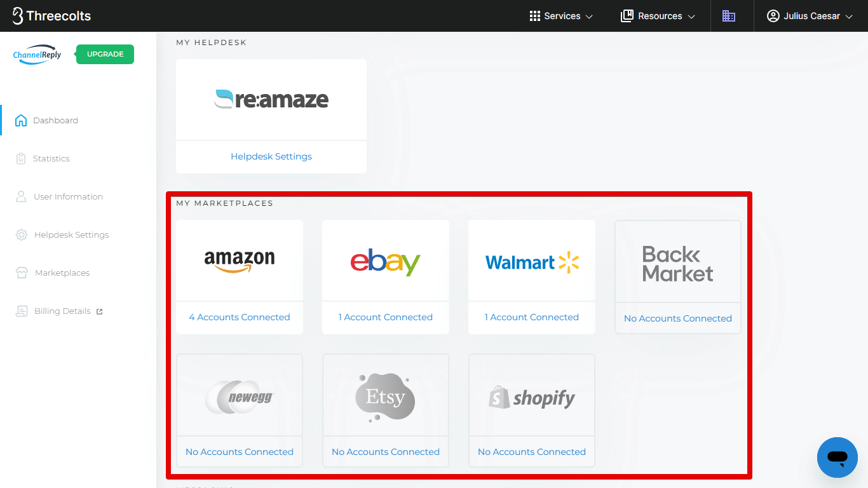Open 1 Account Connected under eBay
Image resolution: width=868 pixels, height=488 pixels.
[x=386, y=317]
